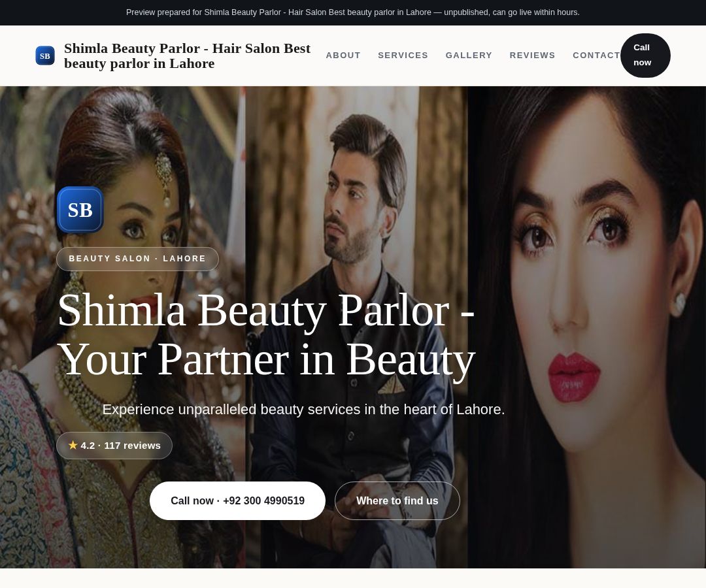Click the large SB badge in hero
The width and height of the screenshot is (706, 588).
(x=80, y=210)
